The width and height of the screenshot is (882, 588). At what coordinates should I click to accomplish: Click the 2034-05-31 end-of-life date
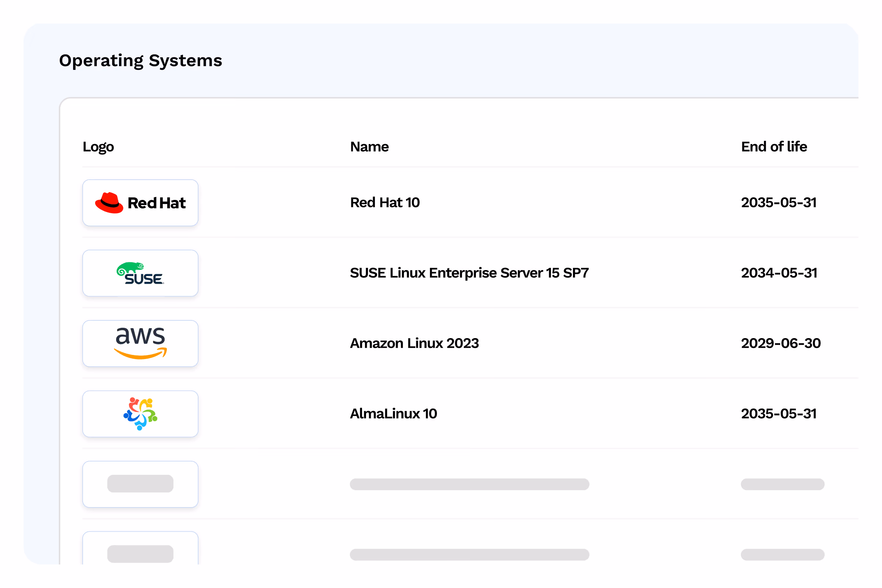(779, 273)
